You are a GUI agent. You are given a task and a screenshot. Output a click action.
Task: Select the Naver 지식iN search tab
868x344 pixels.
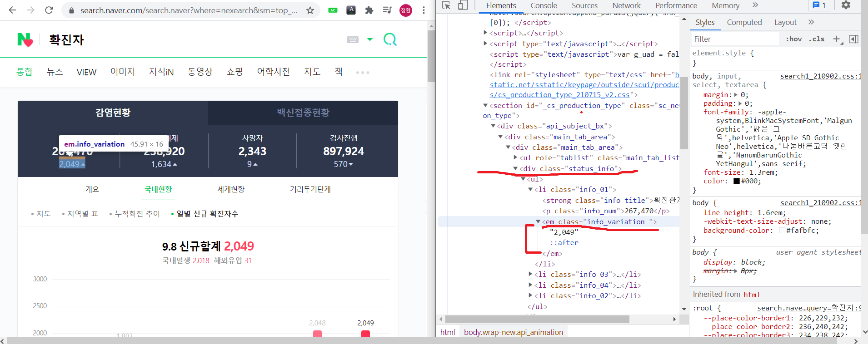click(x=161, y=72)
